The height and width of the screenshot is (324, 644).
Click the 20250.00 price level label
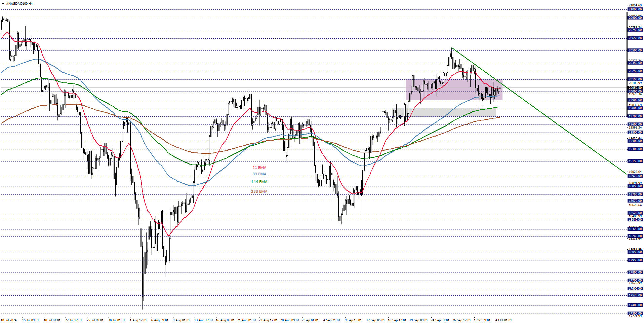[635, 71]
